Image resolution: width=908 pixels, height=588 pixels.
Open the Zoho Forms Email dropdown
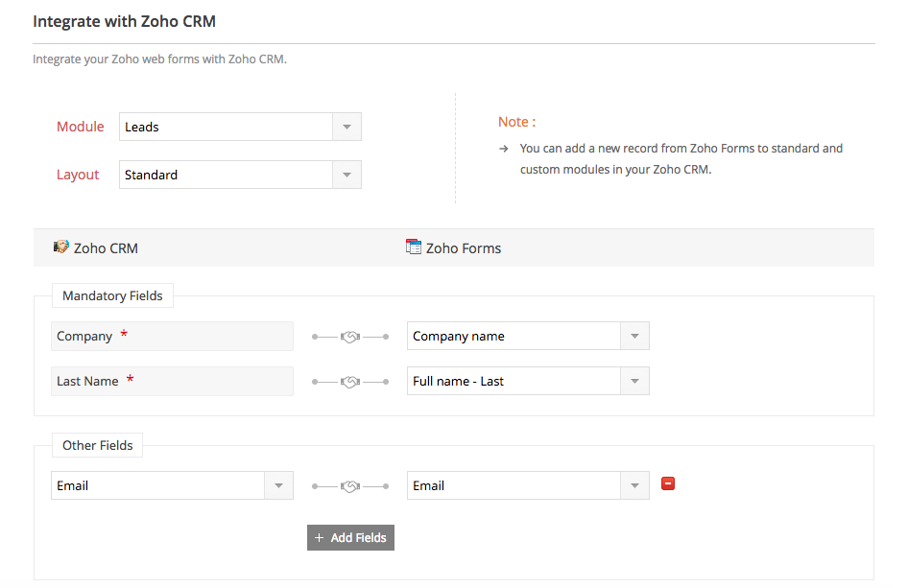tap(528, 485)
